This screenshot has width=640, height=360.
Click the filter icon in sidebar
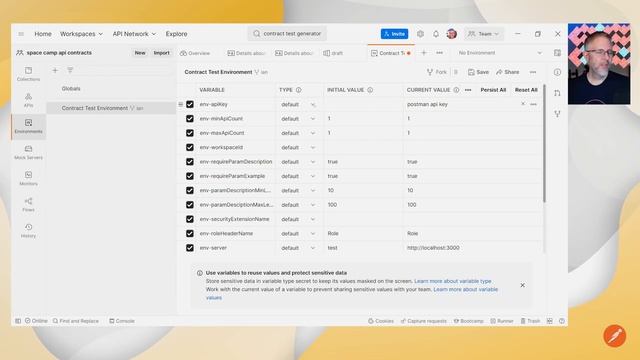(x=70, y=70)
